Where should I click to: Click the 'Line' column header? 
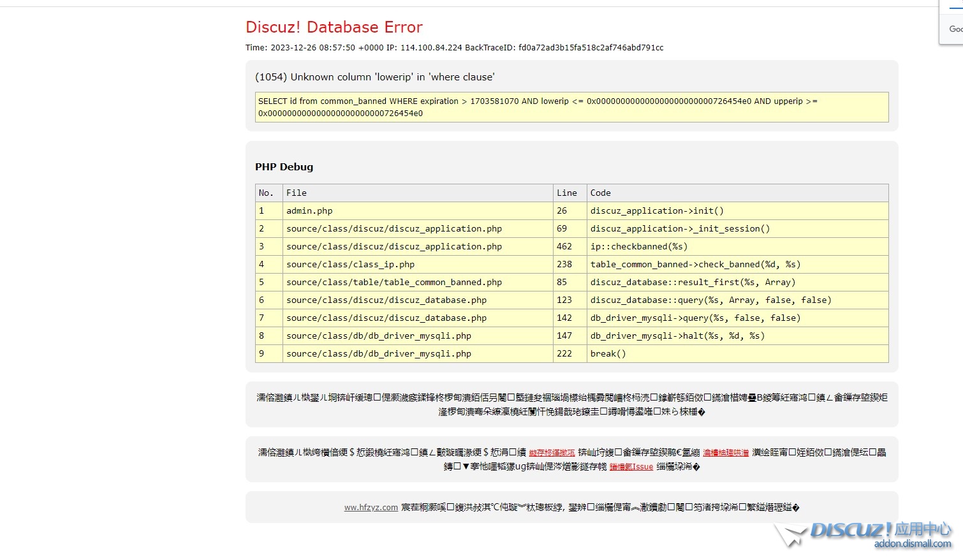(x=570, y=193)
